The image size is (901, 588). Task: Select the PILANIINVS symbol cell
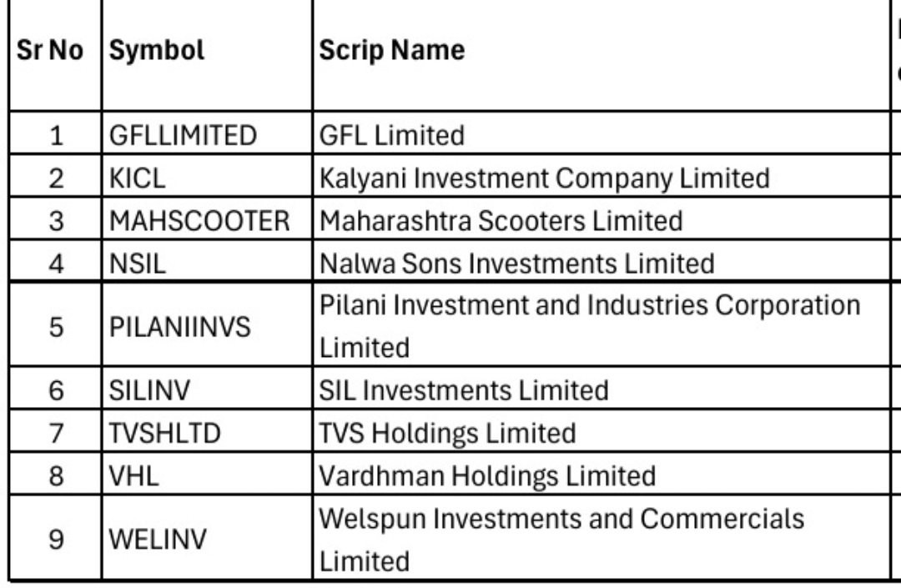[207, 324]
